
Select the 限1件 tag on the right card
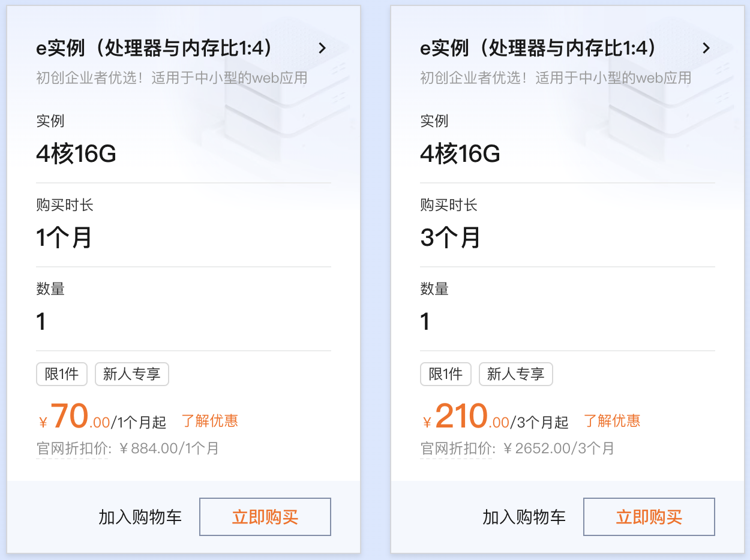[x=446, y=374]
